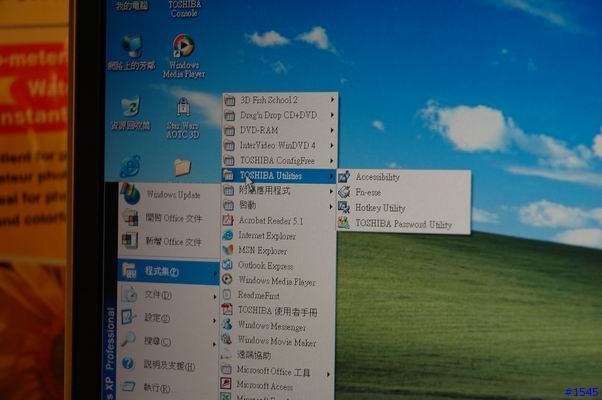Click the Outlook Express icon
The height and width of the screenshot is (400, 602).
click(x=228, y=264)
